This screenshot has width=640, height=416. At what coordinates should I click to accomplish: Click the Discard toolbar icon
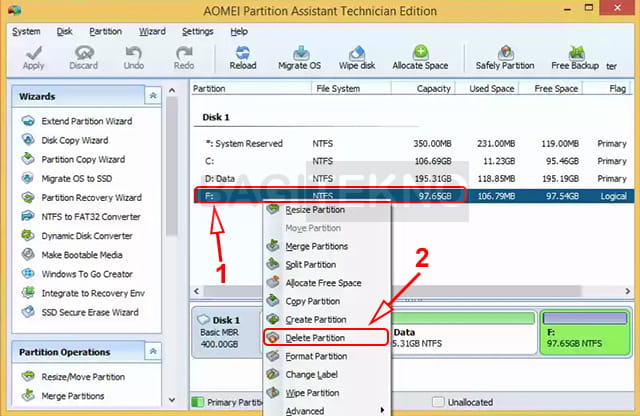(84, 58)
